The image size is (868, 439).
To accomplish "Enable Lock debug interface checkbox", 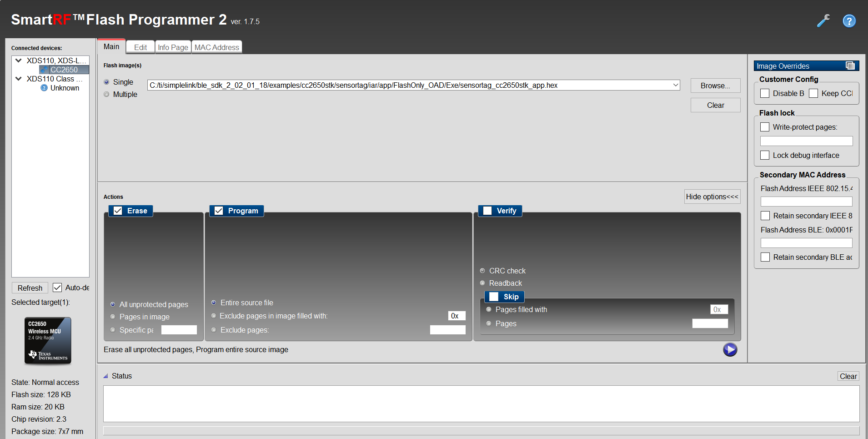I will [x=765, y=155].
